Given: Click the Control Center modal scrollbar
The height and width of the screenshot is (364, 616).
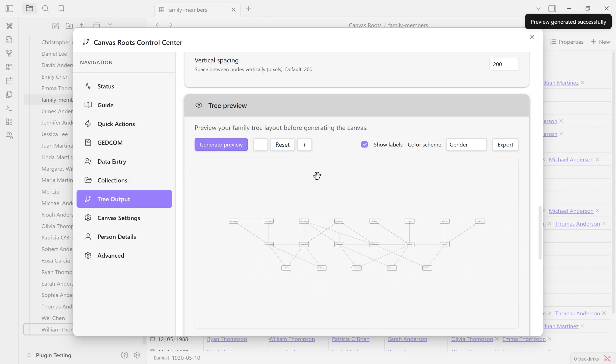Looking at the screenshot, I should coord(540,232).
